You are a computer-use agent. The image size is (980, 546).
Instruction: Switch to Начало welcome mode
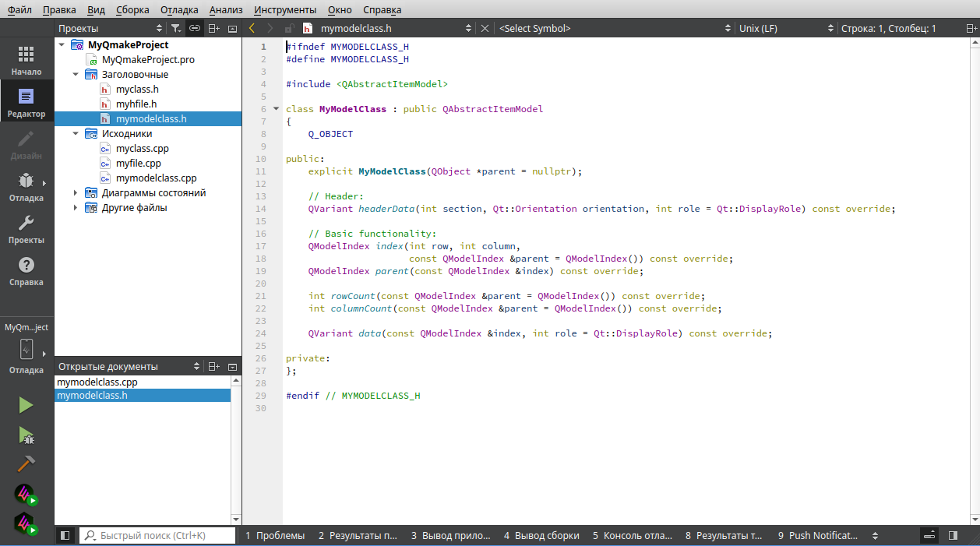(26, 59)
